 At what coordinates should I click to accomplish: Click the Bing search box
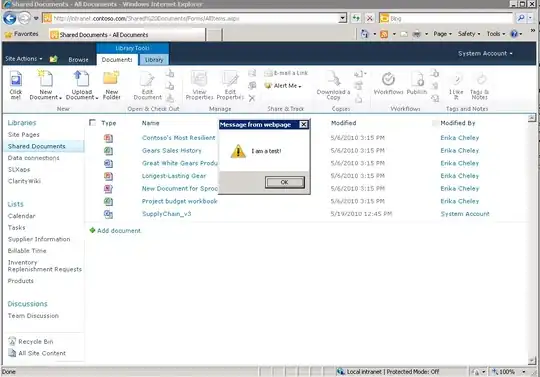[x=447, y=18]
